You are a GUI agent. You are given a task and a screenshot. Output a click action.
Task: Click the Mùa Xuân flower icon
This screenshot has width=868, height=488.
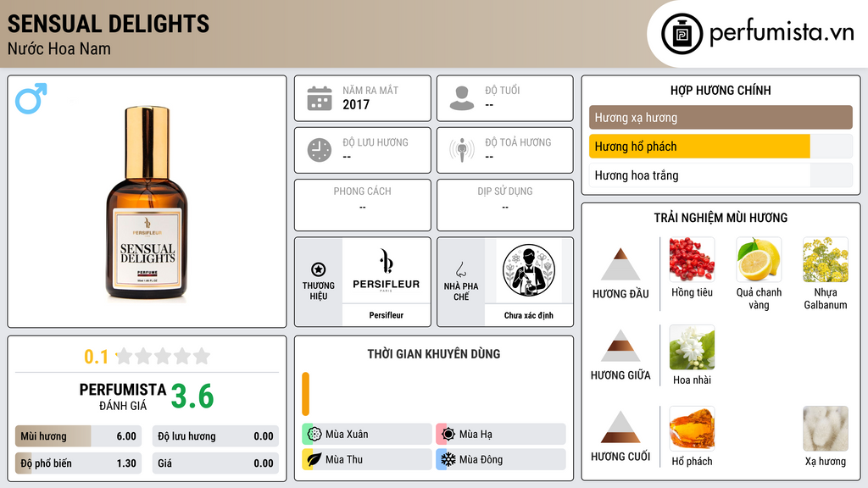pyautogui.click(x=314, y=435)
